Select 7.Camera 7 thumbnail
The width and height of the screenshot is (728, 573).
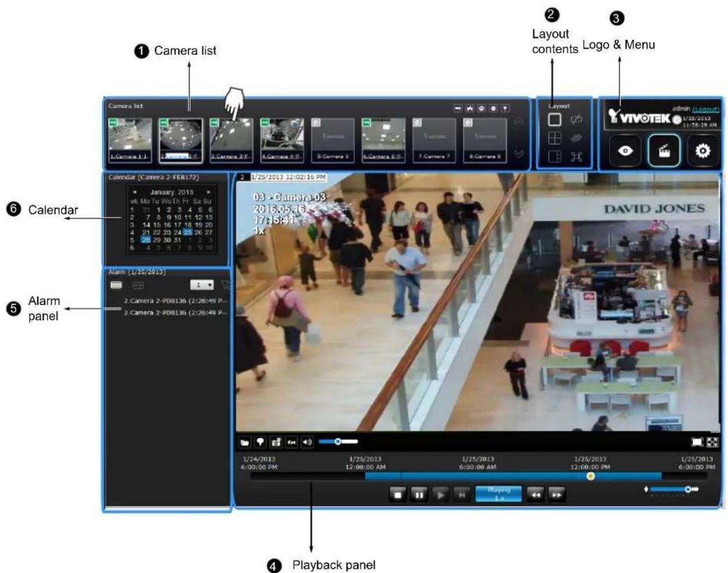[434, 141]
